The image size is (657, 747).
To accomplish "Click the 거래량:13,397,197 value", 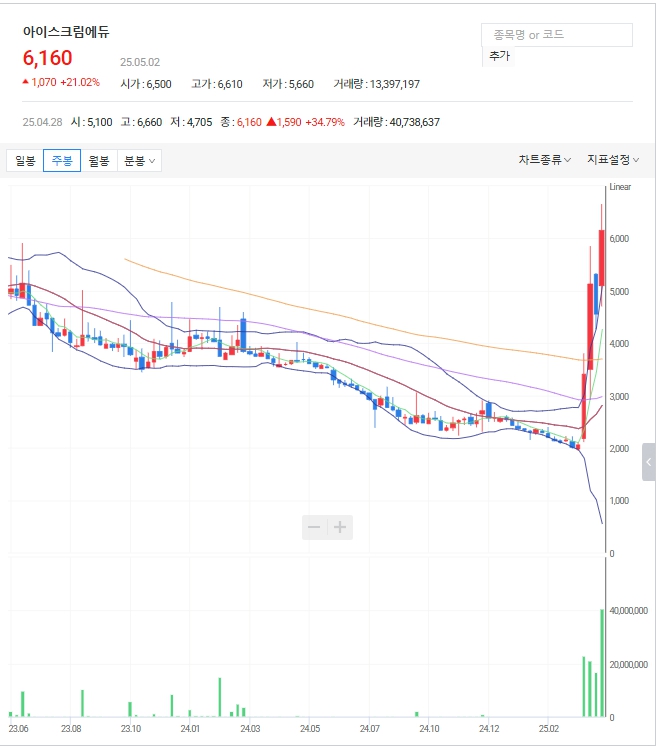I will coord(376,84).
